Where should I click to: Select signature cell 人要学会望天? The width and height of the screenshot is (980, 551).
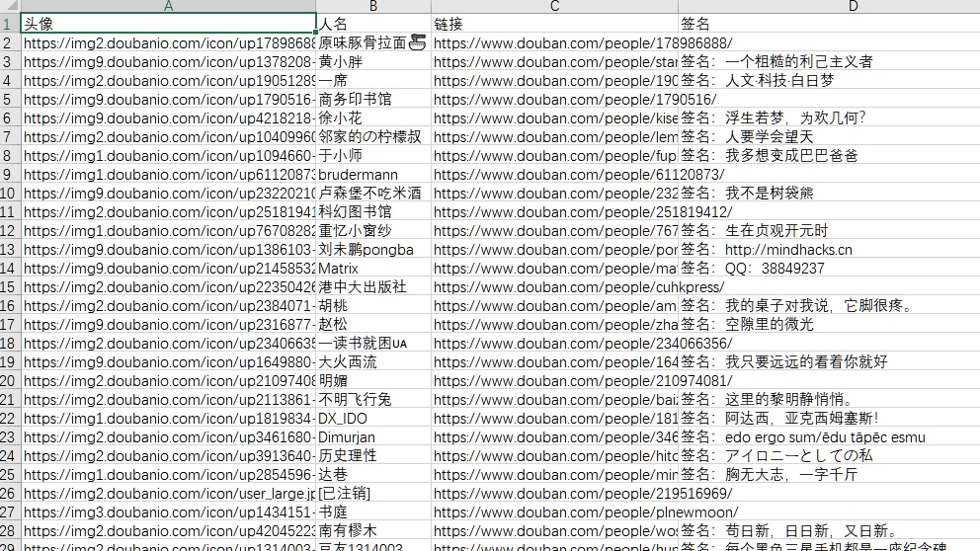click(829, 137)
